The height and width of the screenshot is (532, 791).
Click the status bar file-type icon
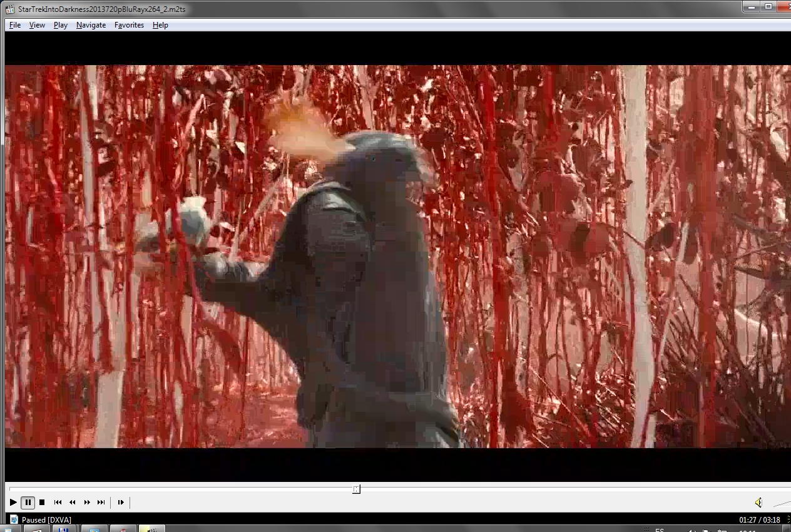click(x=13, y=519)
